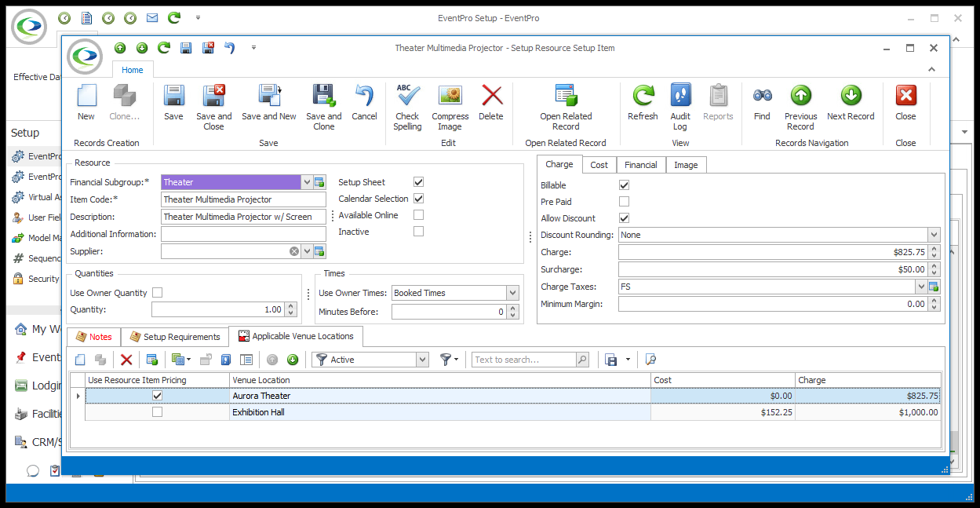Expand the filter funnel dropdown arrow

tap(457, 360)
